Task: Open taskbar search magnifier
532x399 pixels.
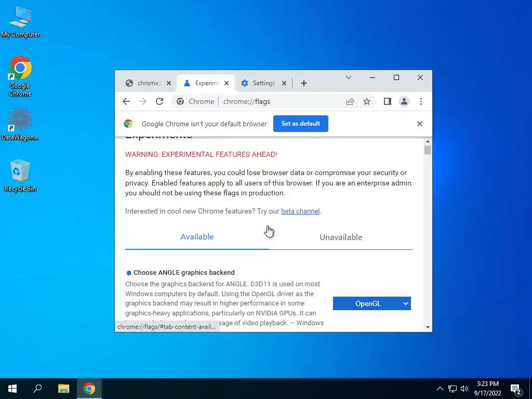Action: [x=37, y=389]
